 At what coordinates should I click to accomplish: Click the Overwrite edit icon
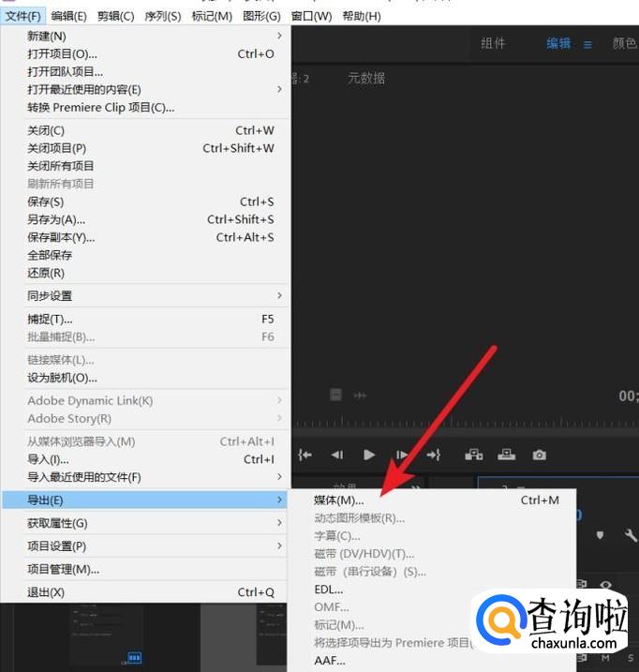506,455
